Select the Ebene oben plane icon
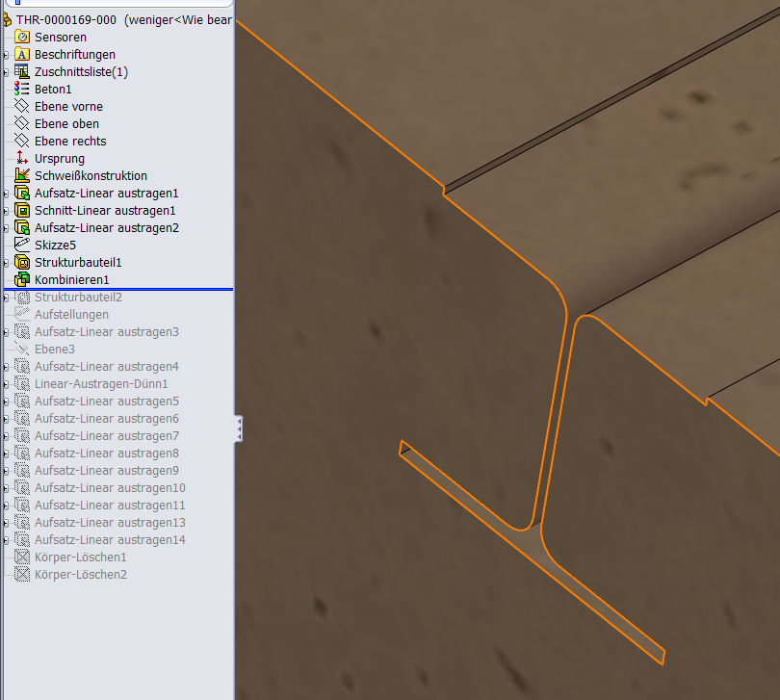 pos(22,123)
